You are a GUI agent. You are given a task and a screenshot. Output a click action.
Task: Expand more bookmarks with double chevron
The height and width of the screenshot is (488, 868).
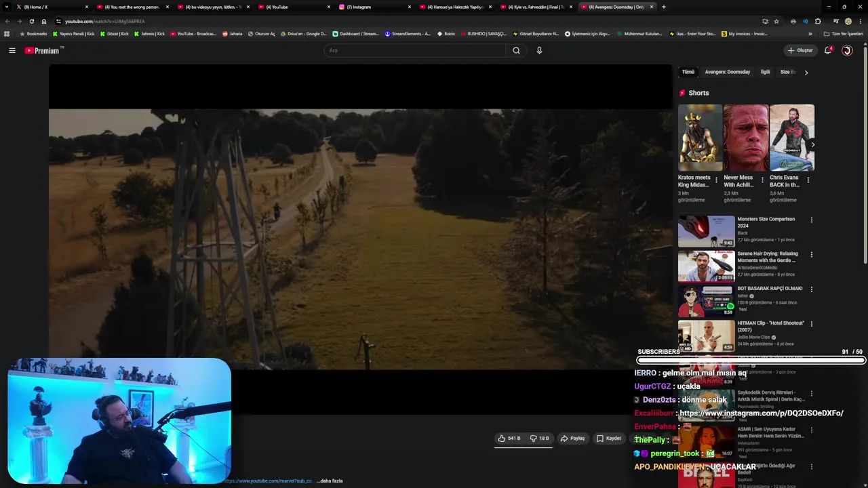810,34
